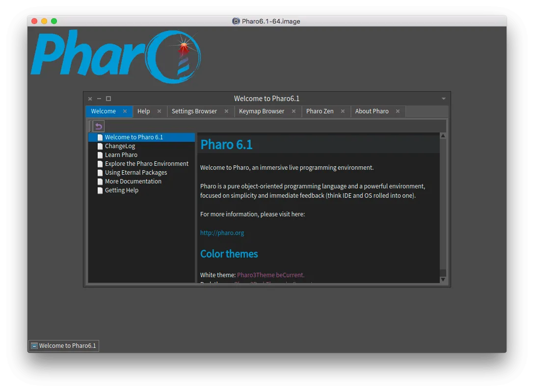Open the Welcome window dropdown menu arrow

(x=443, y=99)
